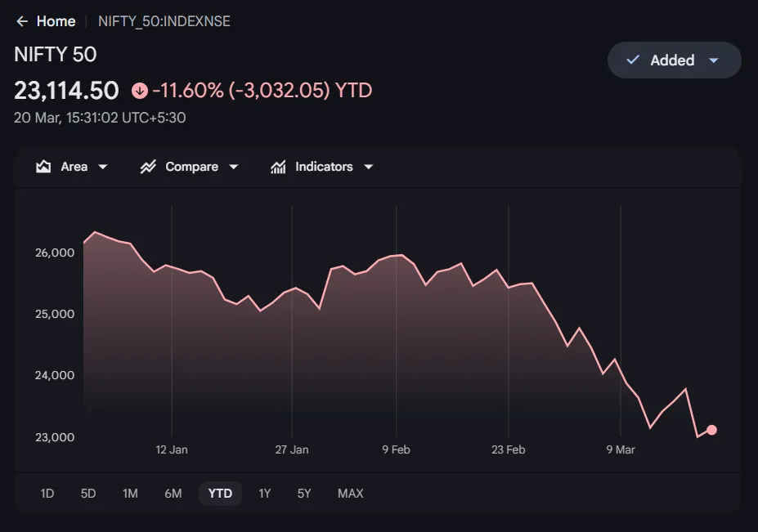
Task: Expand the Indicators dropdown arrow
Action: 368,167
